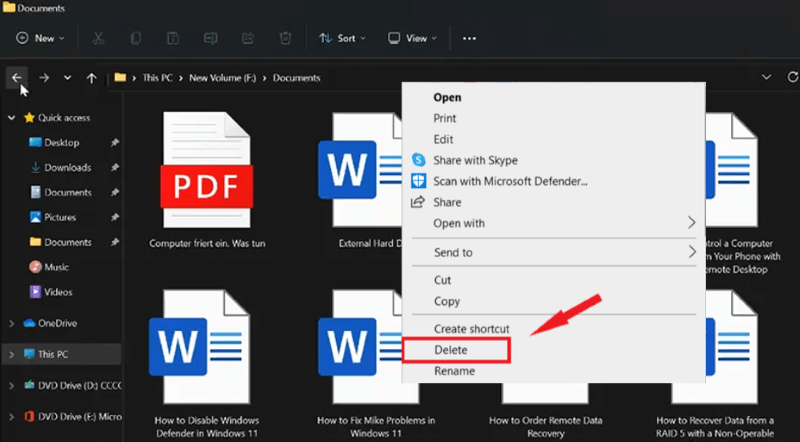Select How to Disable Windows Defender document

(x=207, y=364)
